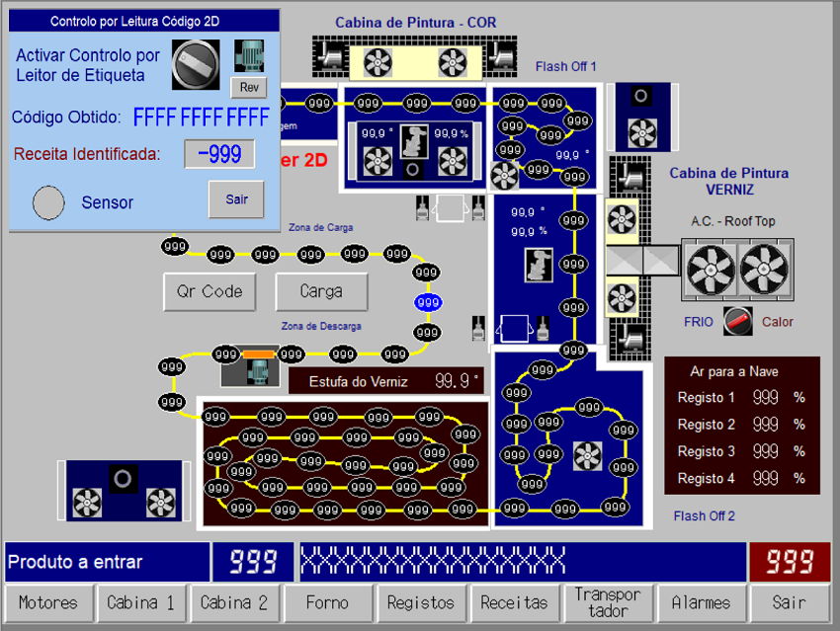This screenshot has height=631, width=840.
Task: Open the Alarmes screen
Action: 701,602
